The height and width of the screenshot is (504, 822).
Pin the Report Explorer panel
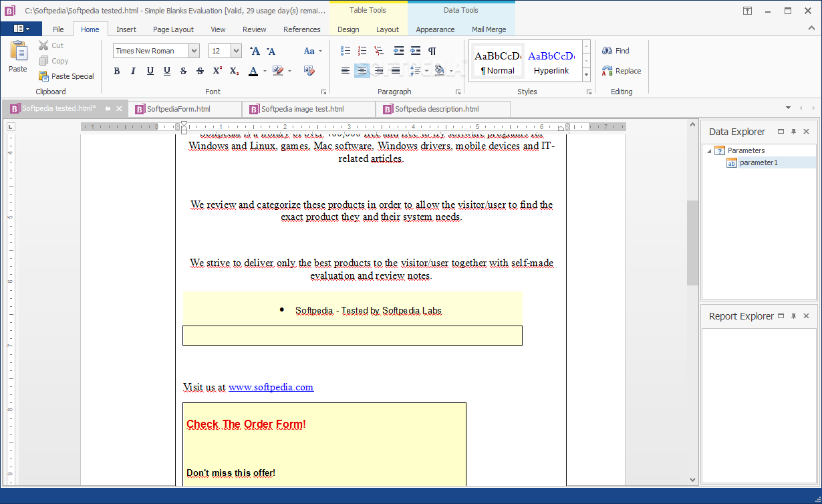[793, 316]
